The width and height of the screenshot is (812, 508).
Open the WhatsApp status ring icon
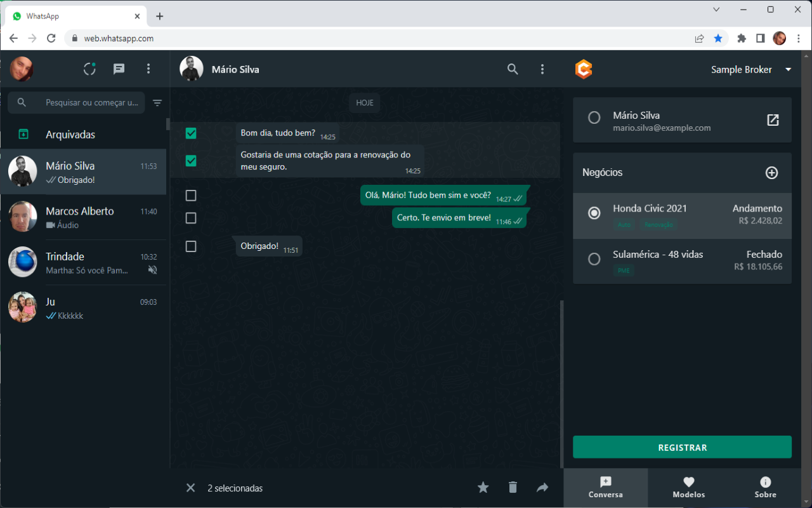tap(89, 69)
